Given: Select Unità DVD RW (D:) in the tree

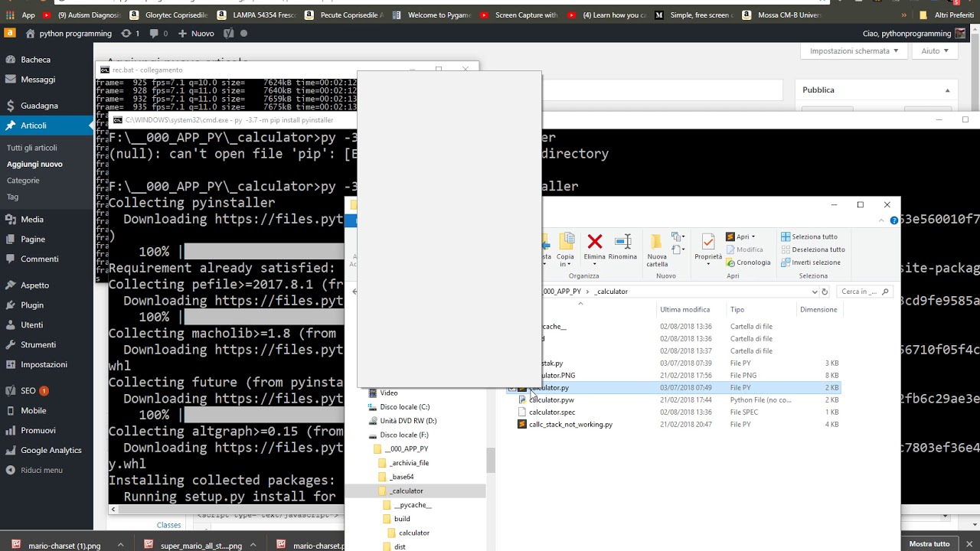Looking at the screenshot, I should 408,420.
